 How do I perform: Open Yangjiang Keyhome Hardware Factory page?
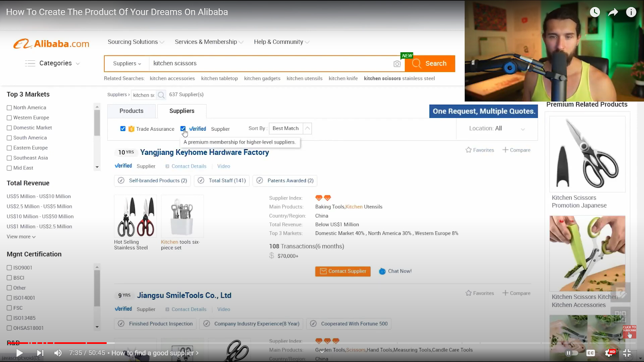click(x=204, y=152)
